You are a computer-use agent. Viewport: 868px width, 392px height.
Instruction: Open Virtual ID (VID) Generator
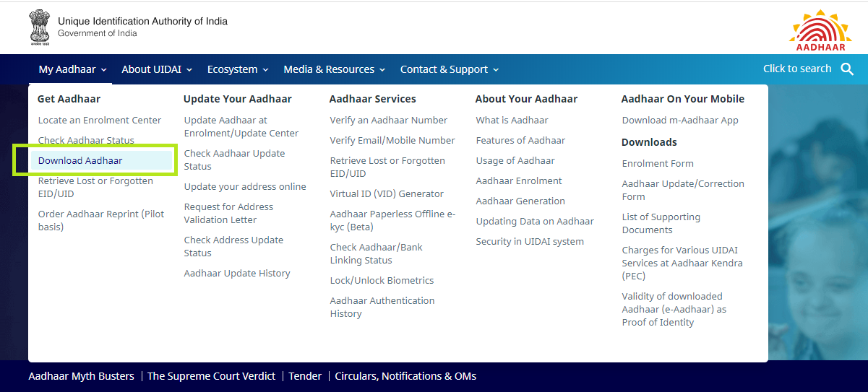tap(387, 194)
